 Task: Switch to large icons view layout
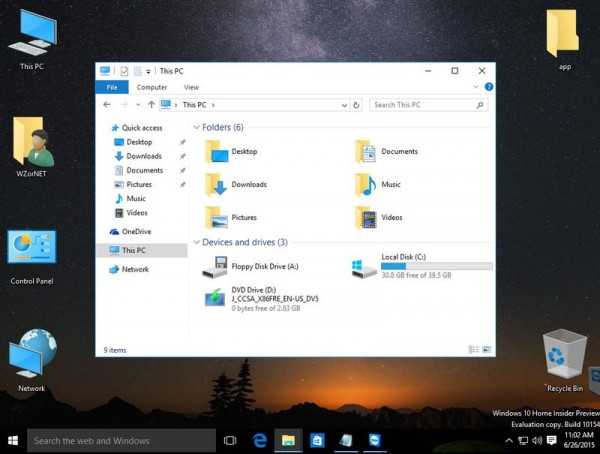486,349
